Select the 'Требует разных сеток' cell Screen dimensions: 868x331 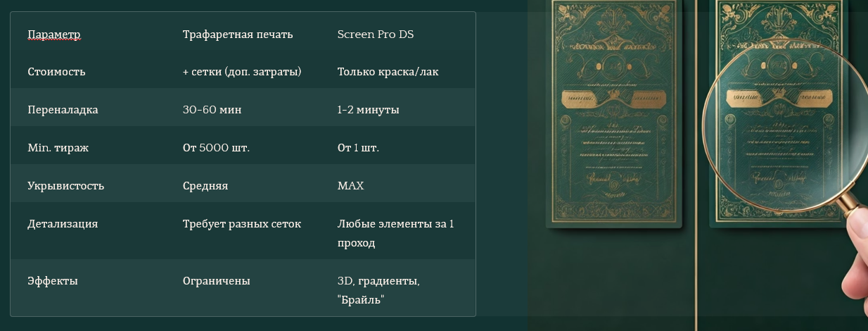242,224
